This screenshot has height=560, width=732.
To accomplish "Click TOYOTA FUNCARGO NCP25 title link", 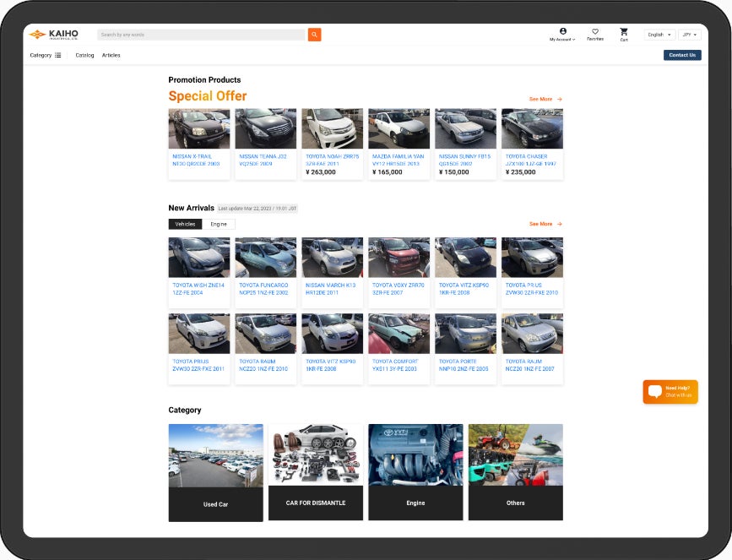I will tap(263, 289).
